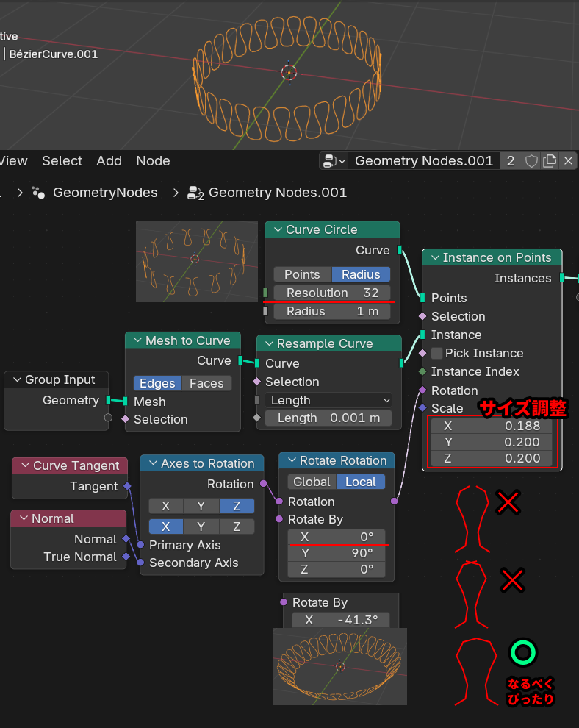Collapse the Axes to Rotation node

[152, 463]
